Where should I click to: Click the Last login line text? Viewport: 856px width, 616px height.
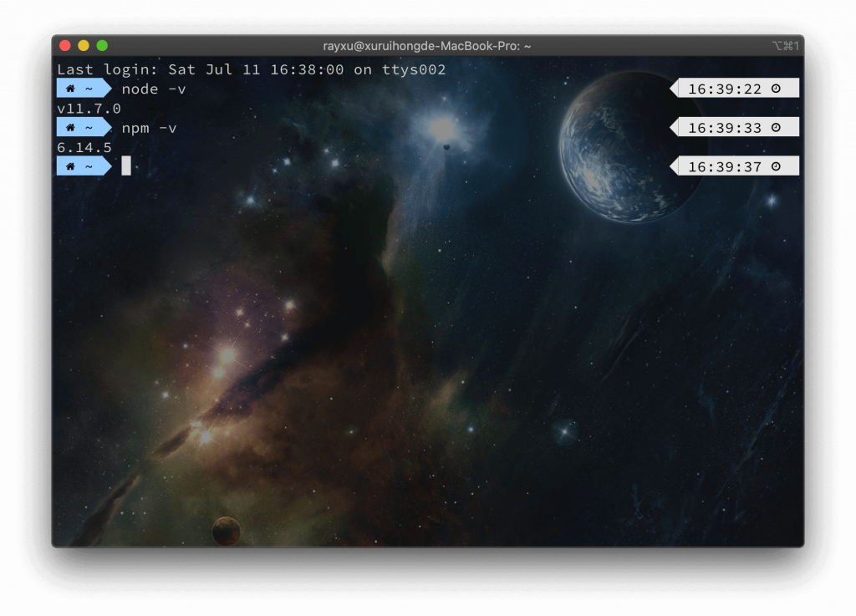coord(251,70)
